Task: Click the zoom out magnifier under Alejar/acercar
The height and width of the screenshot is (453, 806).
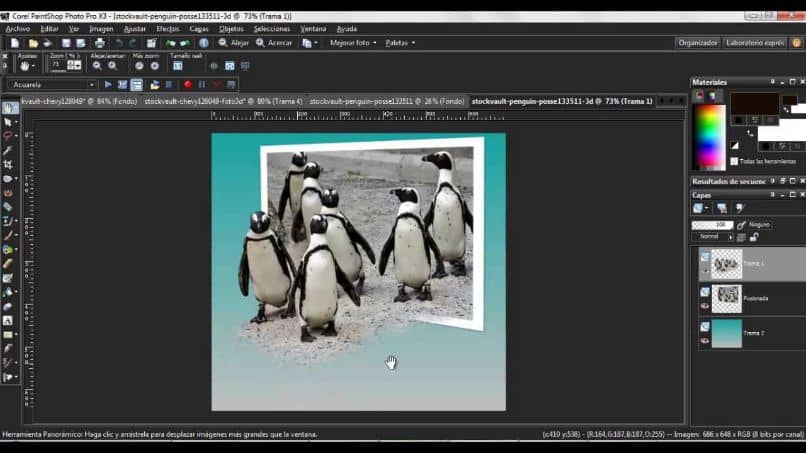Action: [x=97, y=66]
